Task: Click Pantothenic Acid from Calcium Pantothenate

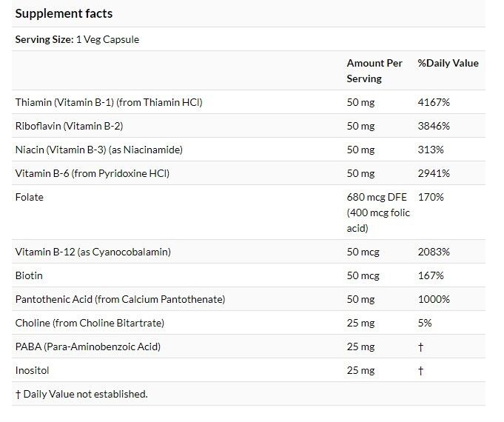Action: point(120,299)
